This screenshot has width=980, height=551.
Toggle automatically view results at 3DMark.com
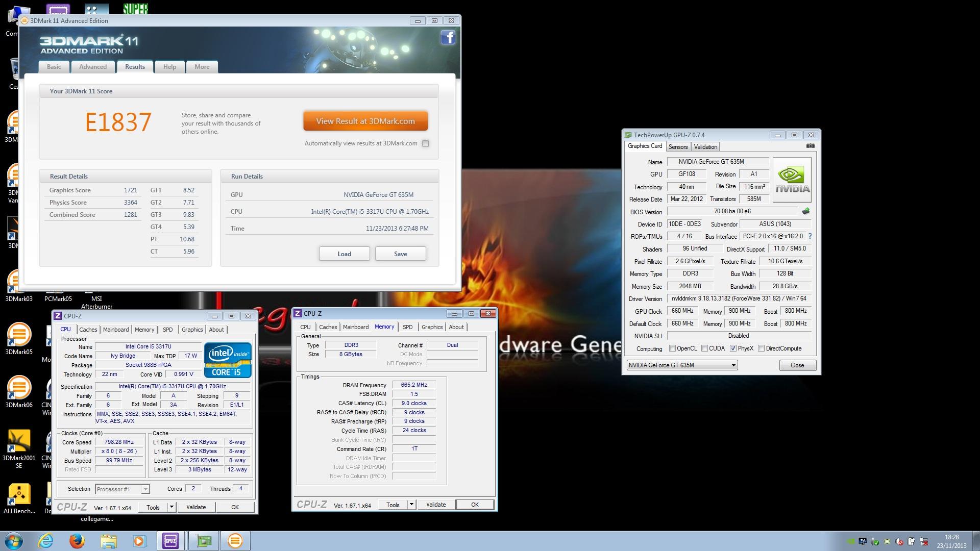(x=425, y=144)
